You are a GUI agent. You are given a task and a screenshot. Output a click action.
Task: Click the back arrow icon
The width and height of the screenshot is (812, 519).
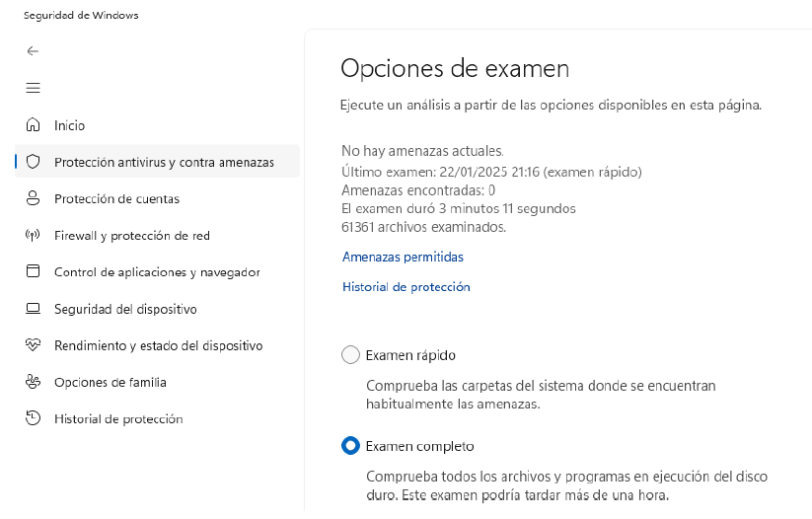[33, 50]
